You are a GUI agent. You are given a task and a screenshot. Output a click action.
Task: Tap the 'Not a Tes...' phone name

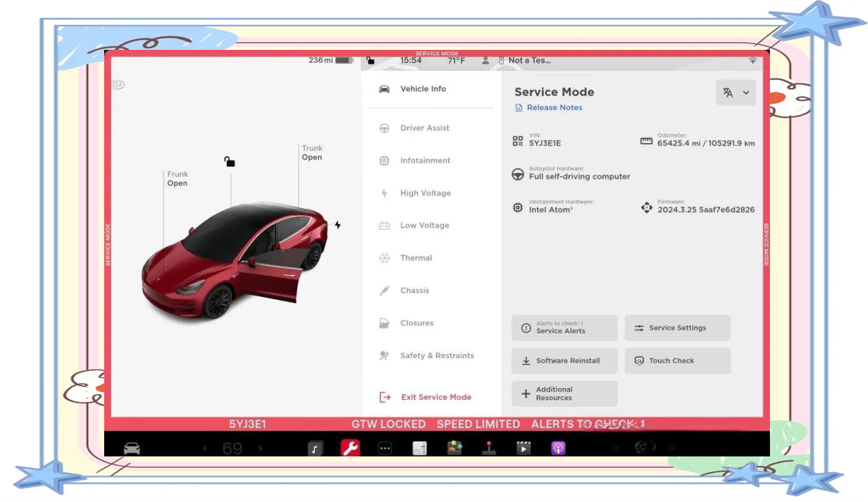pyautogui.click(x=530, y=60)
